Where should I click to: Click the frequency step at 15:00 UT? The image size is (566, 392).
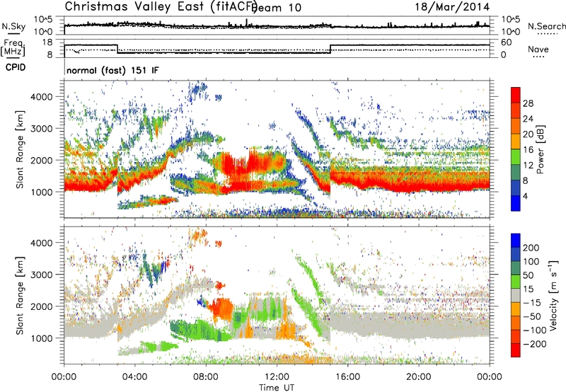pos(330,49)
